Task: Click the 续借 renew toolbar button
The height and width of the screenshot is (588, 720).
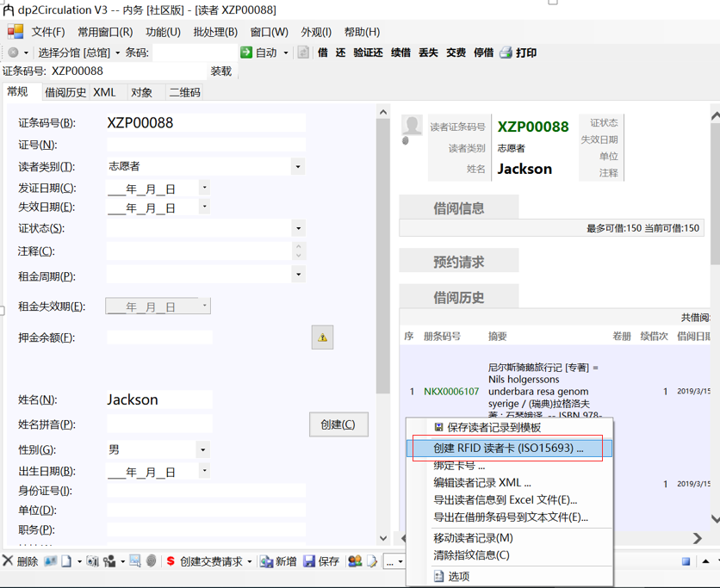Action: 400,53
